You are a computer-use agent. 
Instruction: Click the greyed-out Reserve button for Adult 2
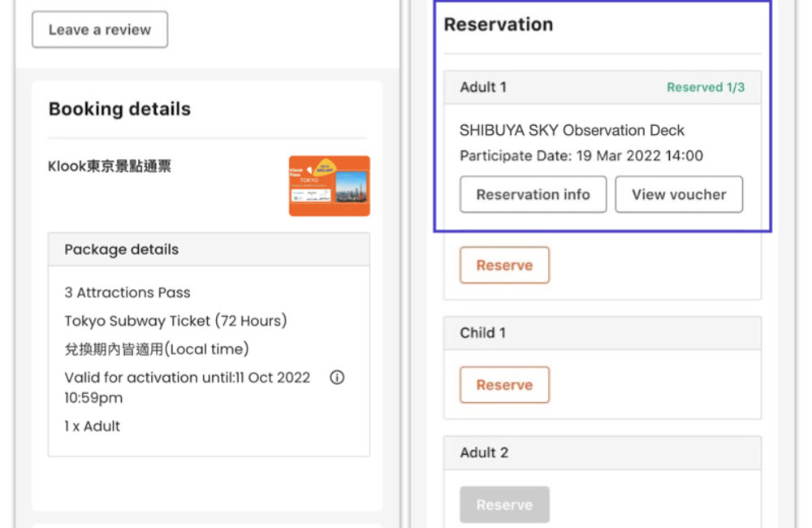(x=504, y=504)
